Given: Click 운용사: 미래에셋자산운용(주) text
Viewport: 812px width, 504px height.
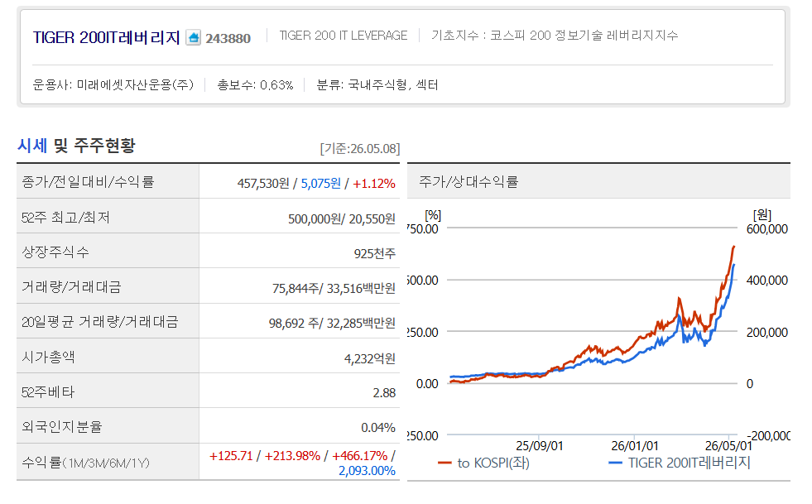Looking at the screenshot, I should 113,84.
